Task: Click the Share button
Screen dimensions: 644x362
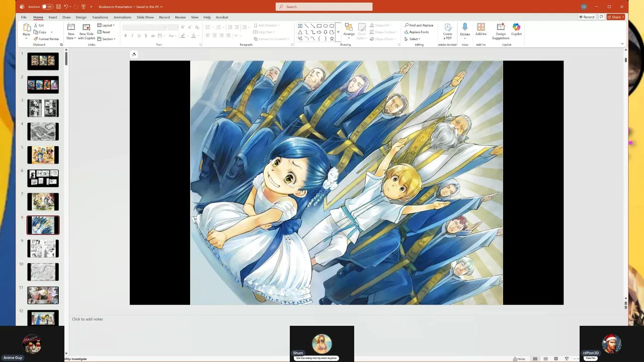Action: [616, 17]
